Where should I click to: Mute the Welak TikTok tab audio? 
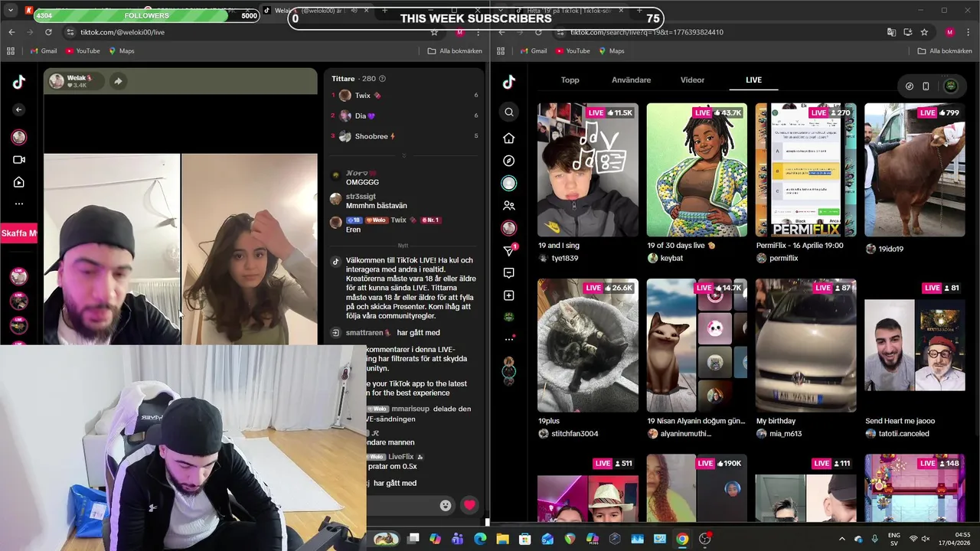point(354,11)
